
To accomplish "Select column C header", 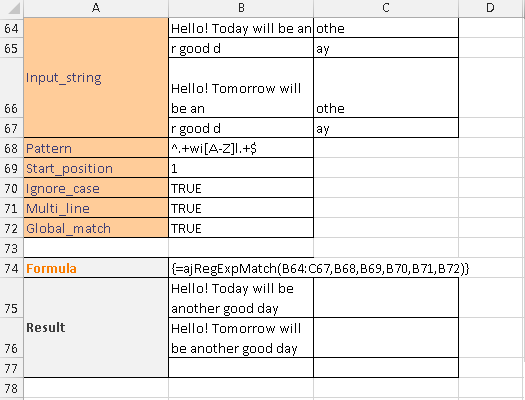I will coord(386,8).
